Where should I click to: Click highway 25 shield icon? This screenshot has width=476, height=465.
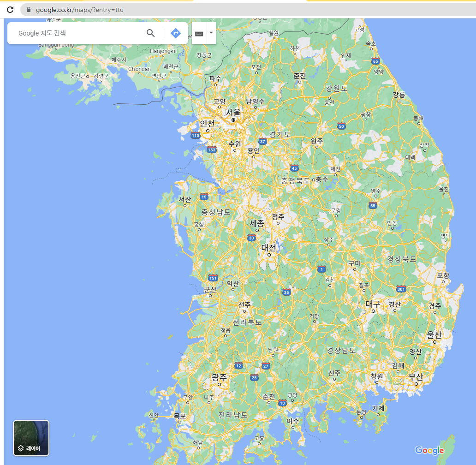[255, 378]
